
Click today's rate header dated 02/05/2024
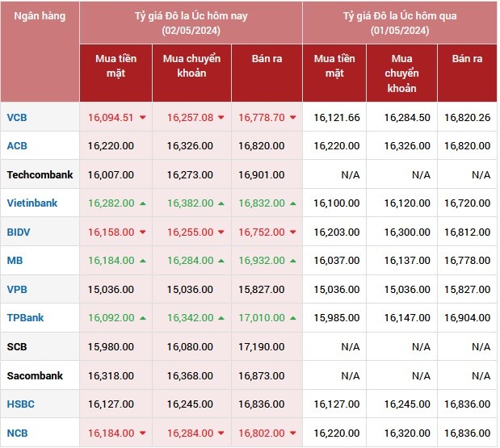click(x=191, y=23)
